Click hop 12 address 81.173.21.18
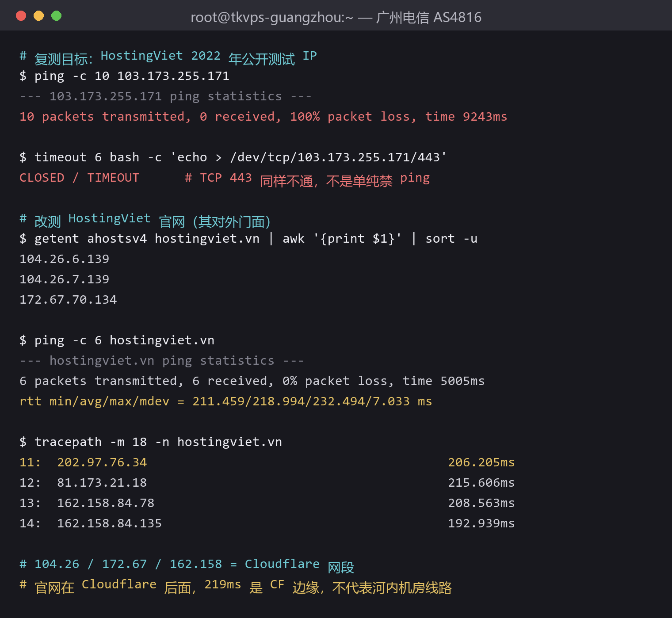The width and height of the screenshot is (672, 618). coord(102,483)
